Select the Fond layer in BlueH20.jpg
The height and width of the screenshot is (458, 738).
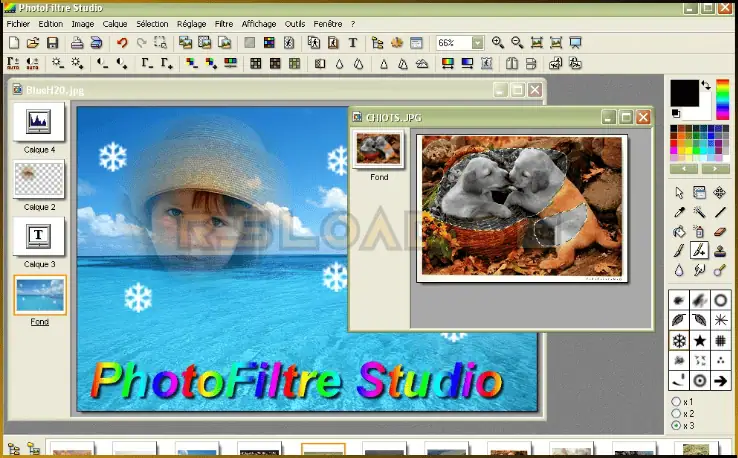coord(40,295)
